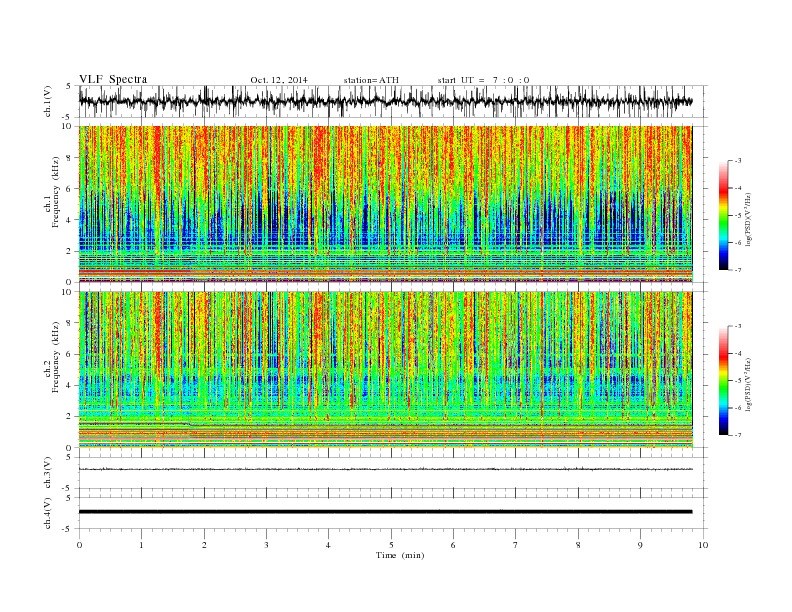
Task: Click the log(PSD) label next to ch.2 color bar
Action: [748, 385]
